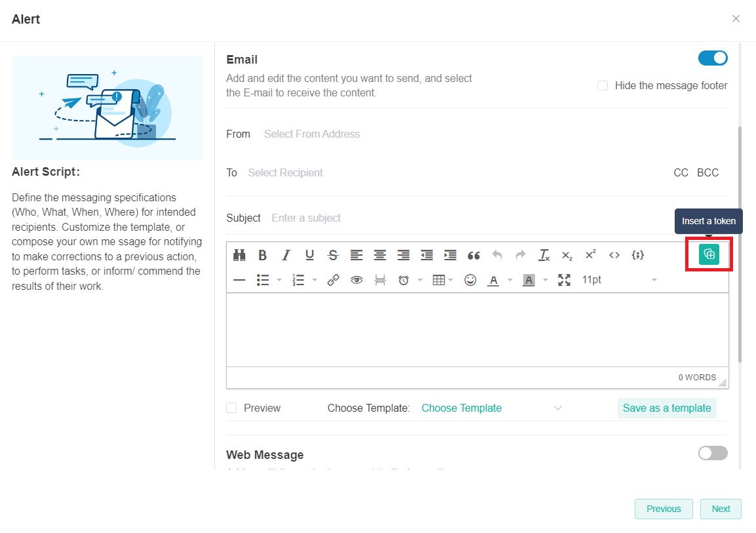Insert a link with the chain icon

333,280
